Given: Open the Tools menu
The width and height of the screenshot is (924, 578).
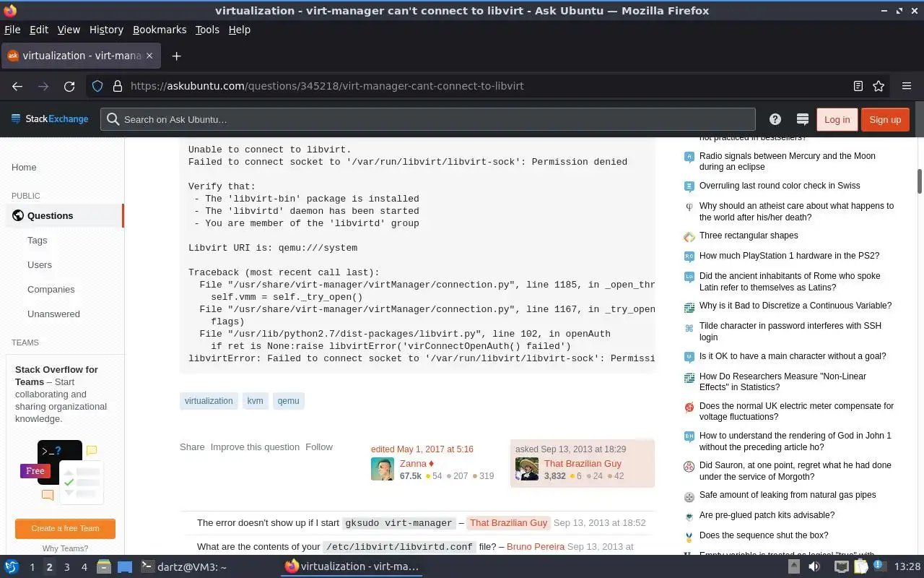Looking at the screenshot, I should (207, 30).
